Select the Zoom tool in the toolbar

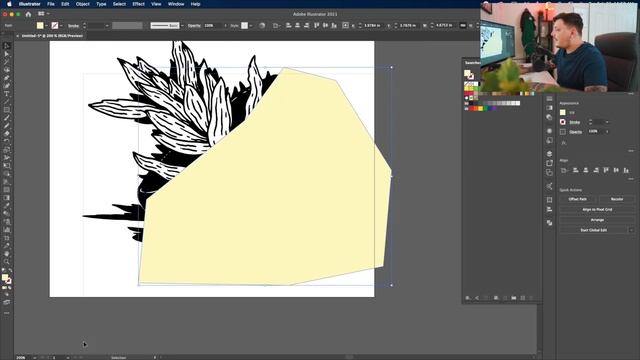(x=7, y=262)
